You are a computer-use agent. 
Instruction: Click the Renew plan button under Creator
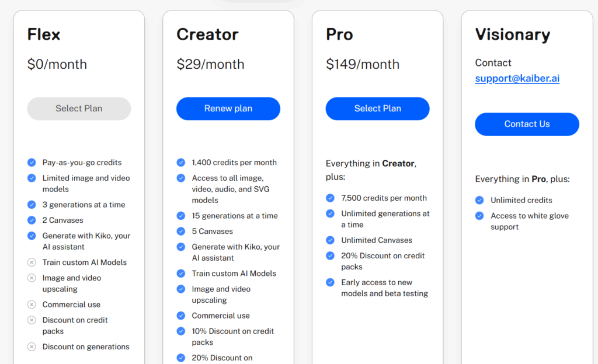point(228,108)
